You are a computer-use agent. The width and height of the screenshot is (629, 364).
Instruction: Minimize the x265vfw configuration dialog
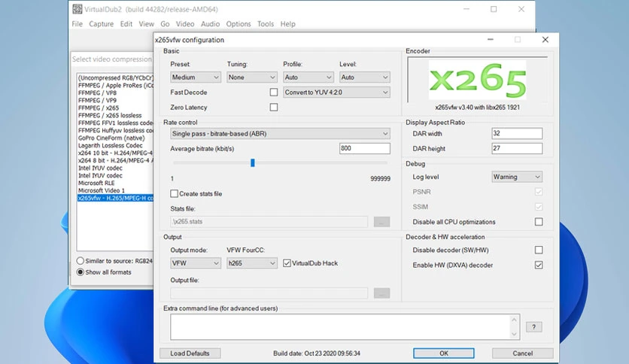pyautogui.click(x=491, y=39)
